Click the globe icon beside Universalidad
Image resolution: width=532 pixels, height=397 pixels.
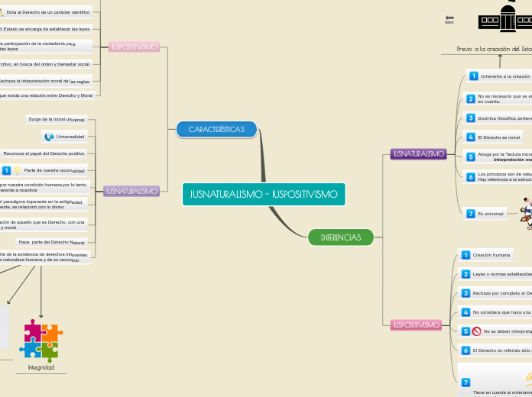coord(49,137)
